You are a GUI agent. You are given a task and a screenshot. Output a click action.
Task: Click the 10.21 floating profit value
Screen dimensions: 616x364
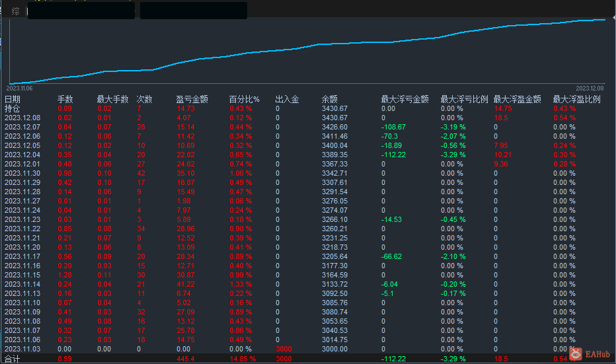[503, 155]
